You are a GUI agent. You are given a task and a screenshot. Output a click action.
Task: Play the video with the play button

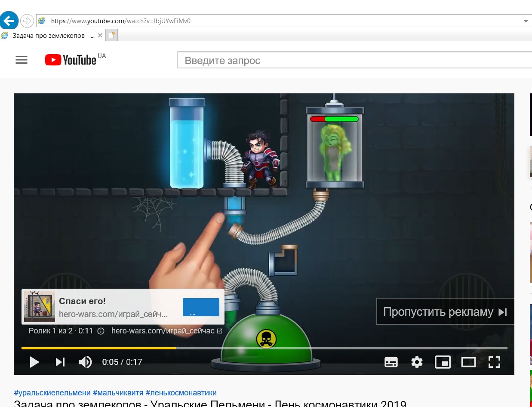click(x=34, y=362)
